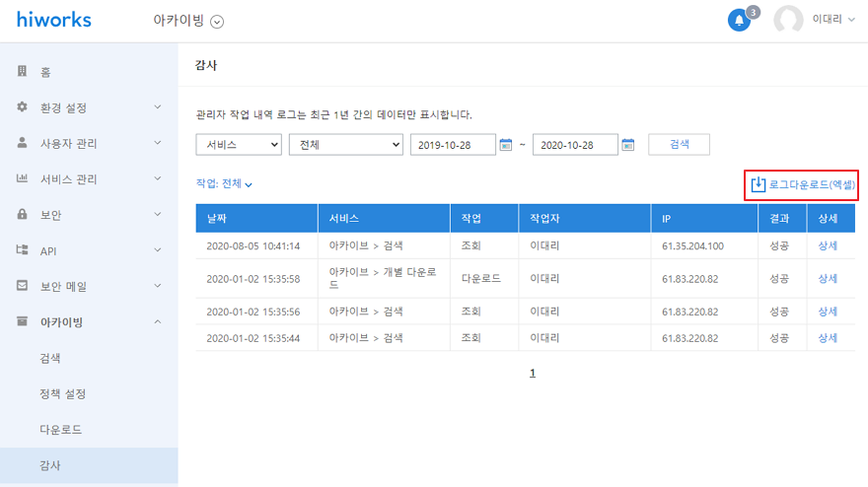Screen dimensions: 868x487
Task: Expand the 보안 menu chevron
Action: 158,214
